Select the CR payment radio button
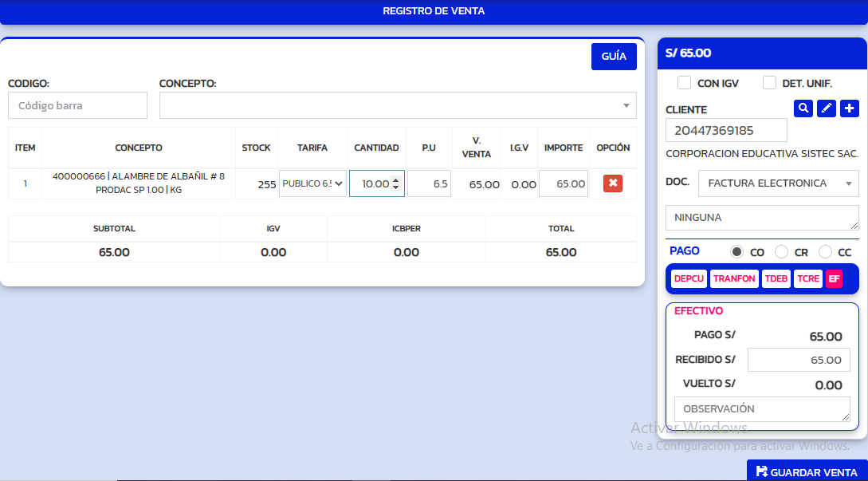Image resolution: width=868 pixels, height=481 pixels. [x=781, y=252]
